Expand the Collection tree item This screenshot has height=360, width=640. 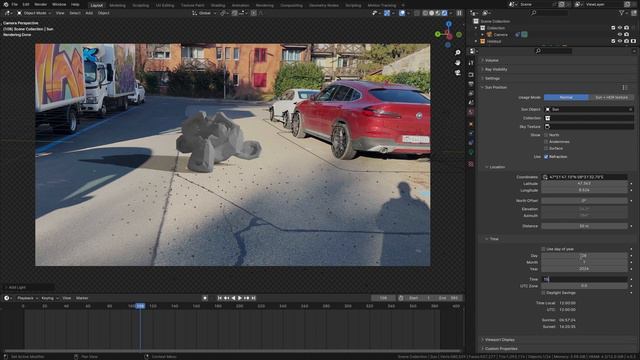point(476,28)
